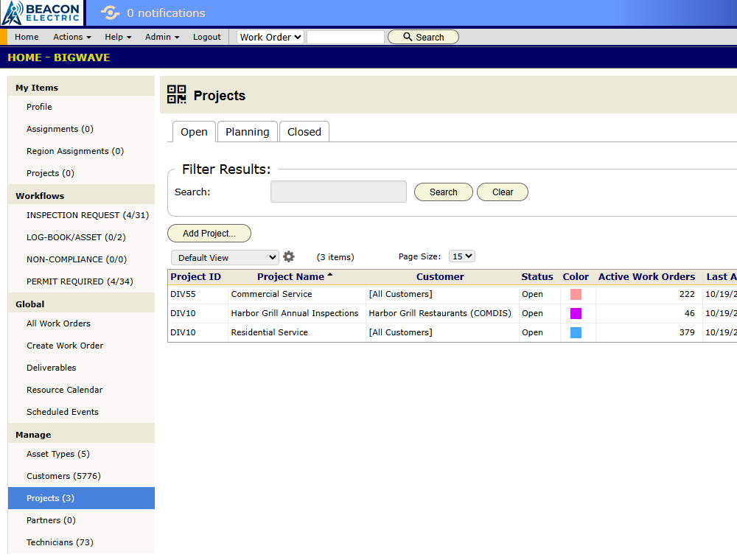737x560 pixels.
Task: Expand the Admin menu
Action: coord(162,37)
